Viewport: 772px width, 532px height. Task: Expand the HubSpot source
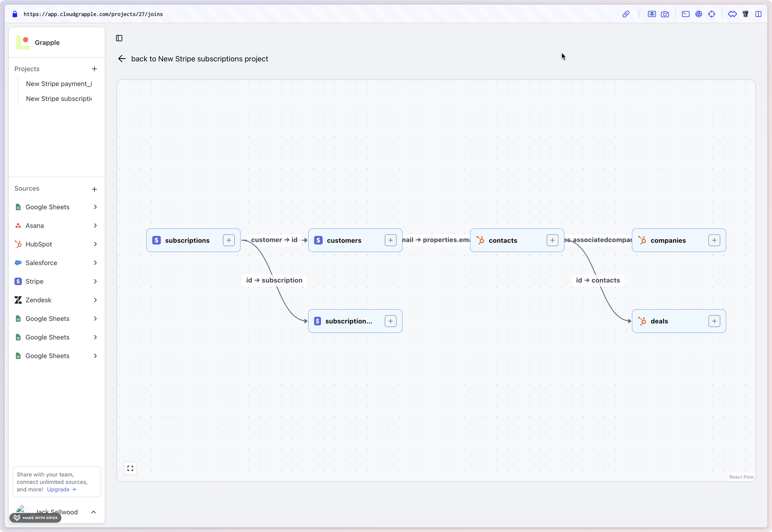point(95,244)
